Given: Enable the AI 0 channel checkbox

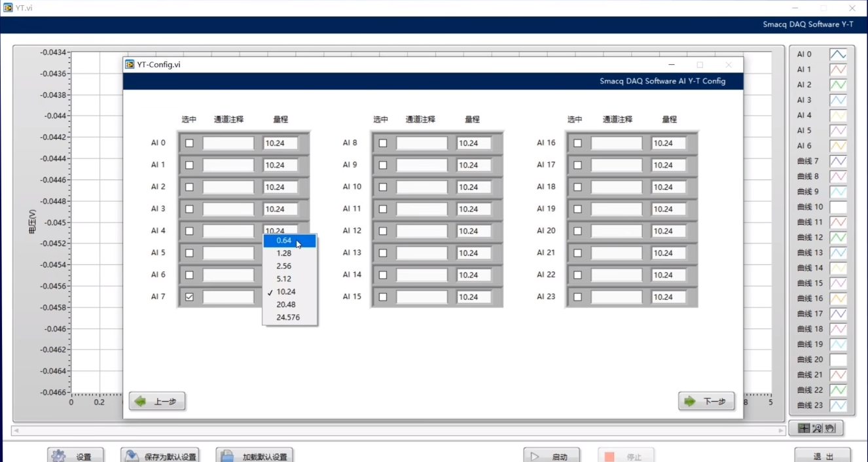Looking at the screenshot, I should click(189, 143).
